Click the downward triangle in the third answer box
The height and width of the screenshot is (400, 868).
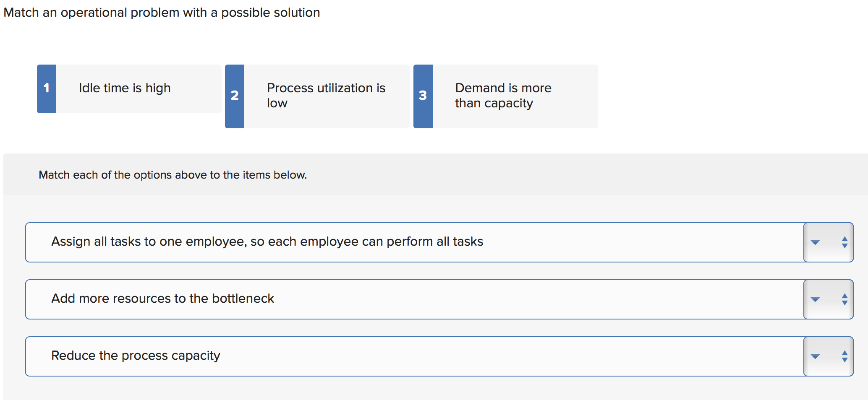pos(815,356)
